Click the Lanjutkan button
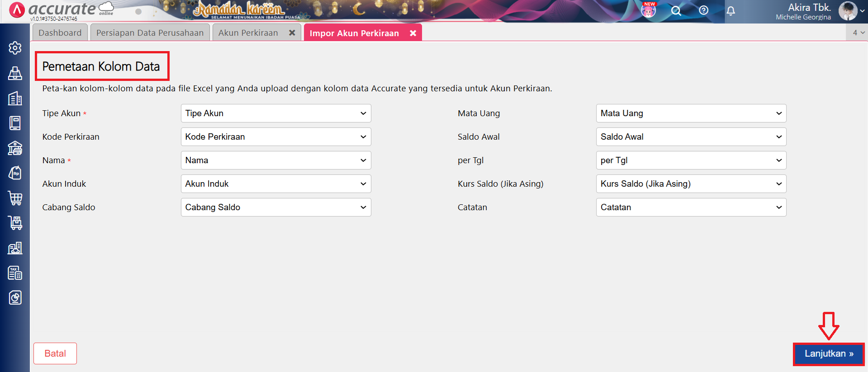This screenshot has width=868, height=372. pos(828,354)
